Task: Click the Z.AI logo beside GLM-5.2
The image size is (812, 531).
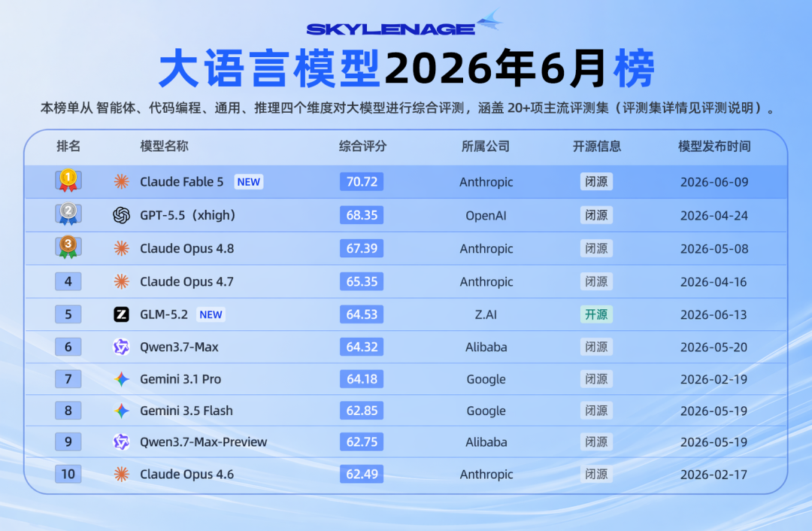Action: (121, 314)
